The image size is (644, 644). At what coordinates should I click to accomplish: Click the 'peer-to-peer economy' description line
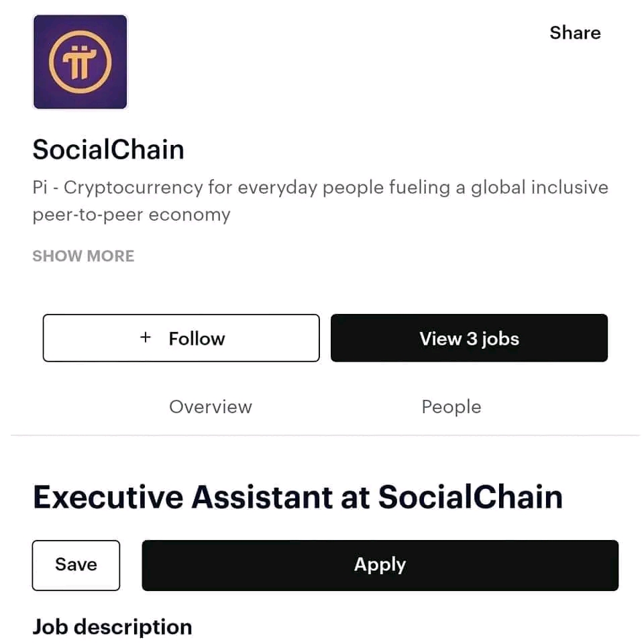131,215
